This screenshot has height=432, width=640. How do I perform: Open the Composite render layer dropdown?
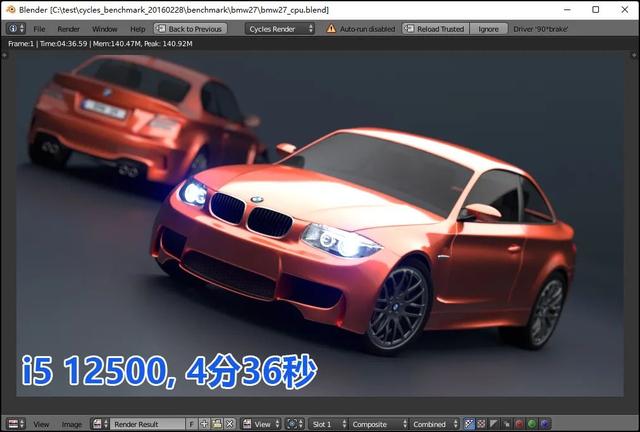pyautogui.click(x=379, y=424)
